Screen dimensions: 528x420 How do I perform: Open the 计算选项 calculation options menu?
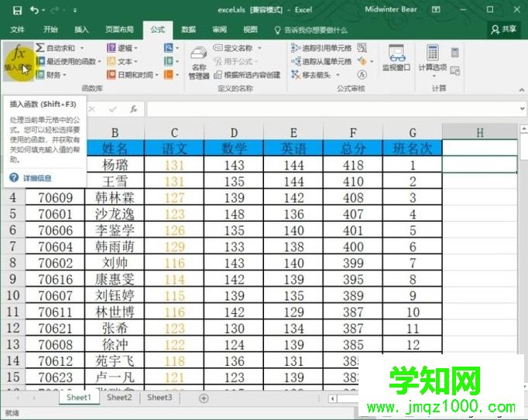tap(432, 61)
